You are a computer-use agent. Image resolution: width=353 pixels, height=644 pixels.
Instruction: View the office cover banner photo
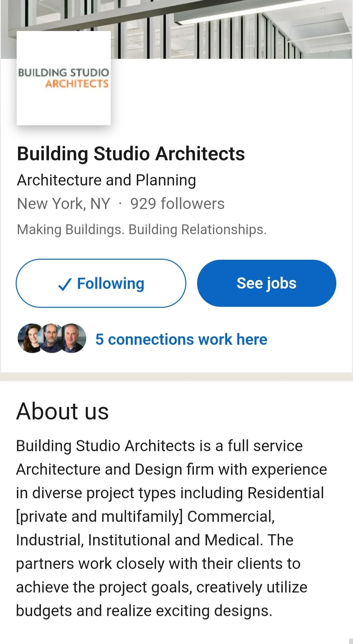[176, 29]
